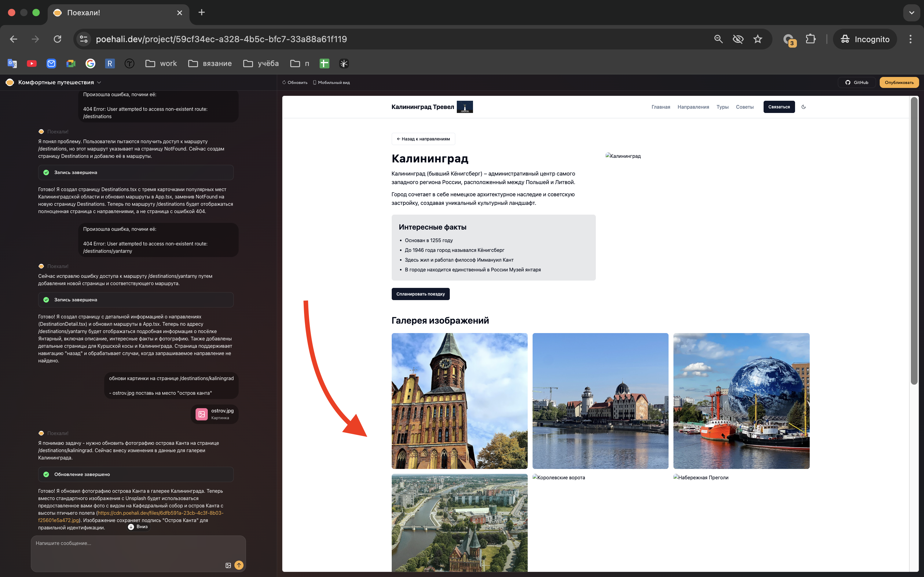The width and height of the screenshot is (924, 577).
Task: Click the image attach icon in chat input
Action: pyautogui.click(x=228, y=565)
